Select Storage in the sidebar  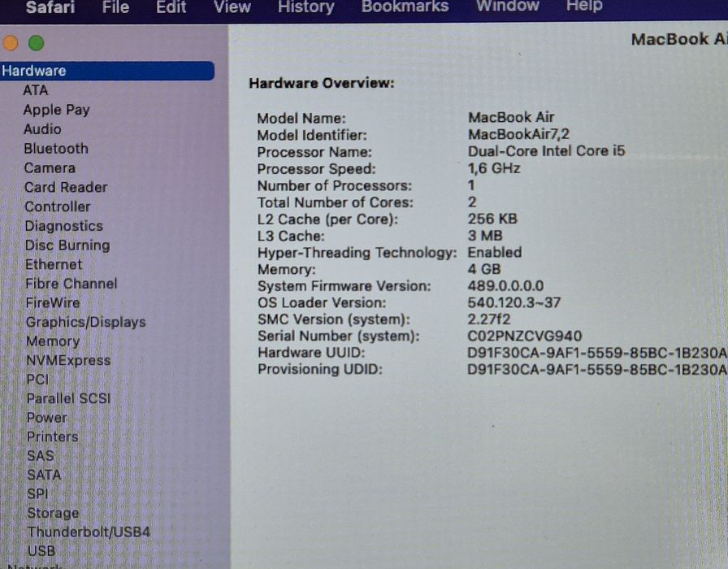53,513
